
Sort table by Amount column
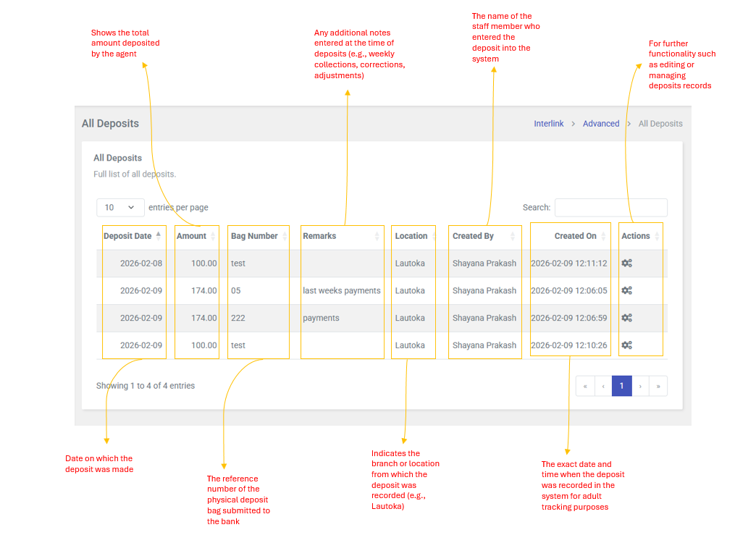pyautogui.click(x=191, y=236)
